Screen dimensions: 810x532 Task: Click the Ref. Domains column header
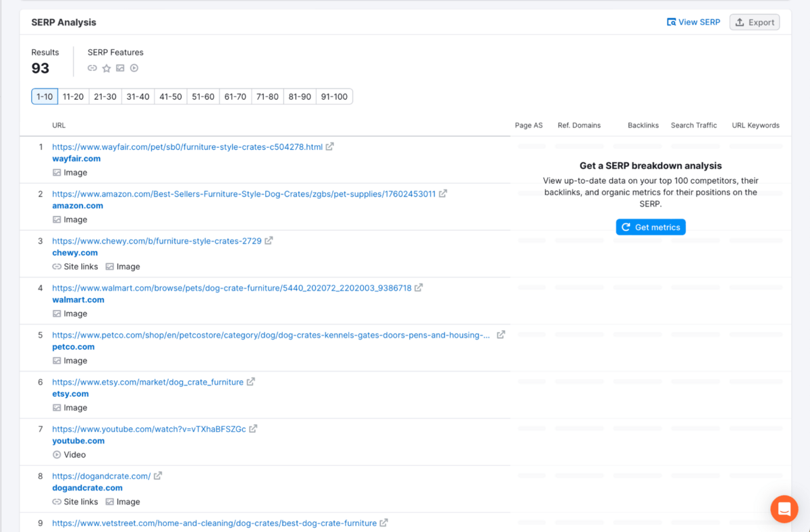click(579, 126)
